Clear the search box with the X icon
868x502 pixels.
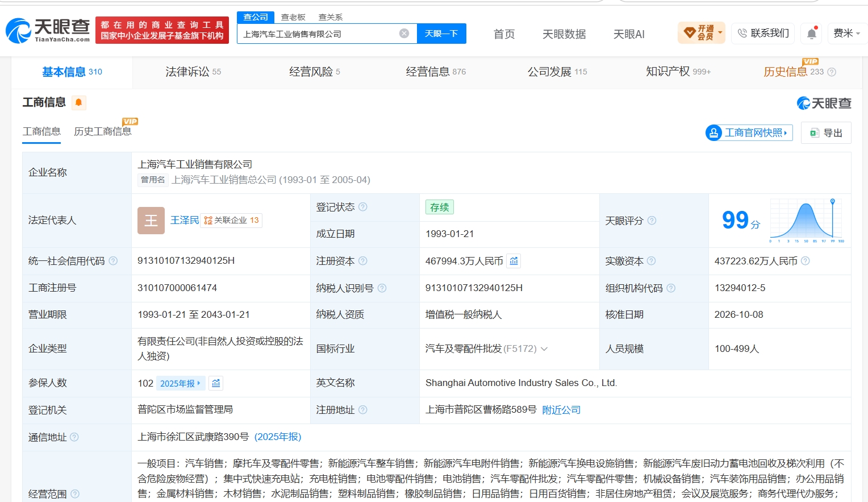[404, 34]
